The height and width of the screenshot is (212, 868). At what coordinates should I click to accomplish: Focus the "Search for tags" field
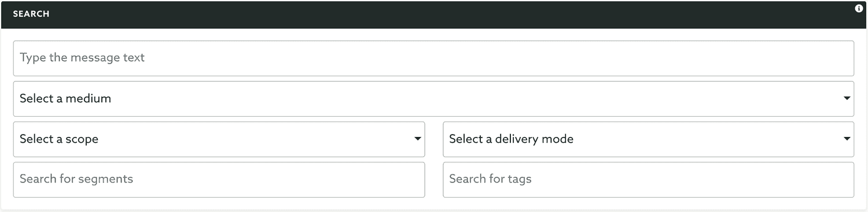[648, 180]
